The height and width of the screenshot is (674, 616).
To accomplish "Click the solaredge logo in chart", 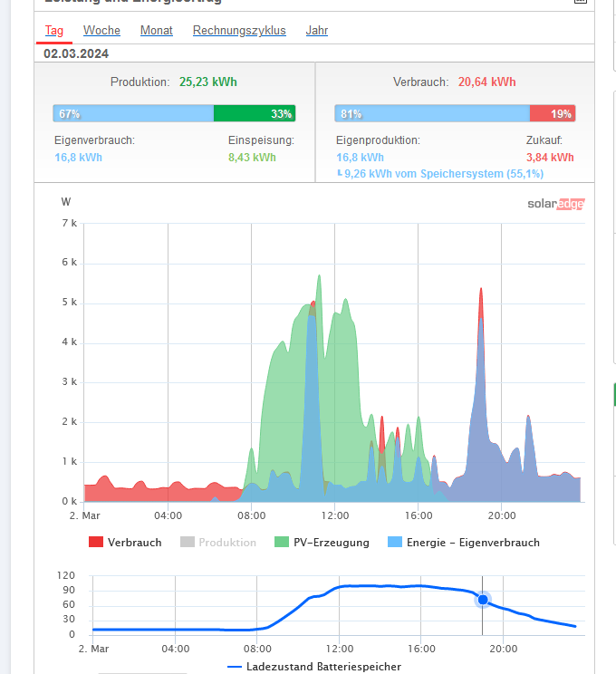I will click(556, 204).
